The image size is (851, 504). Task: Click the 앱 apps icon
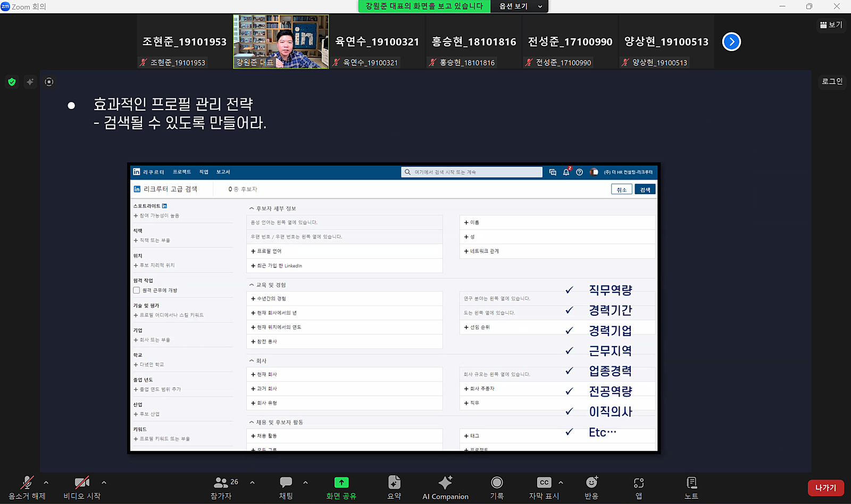[639, 482]
